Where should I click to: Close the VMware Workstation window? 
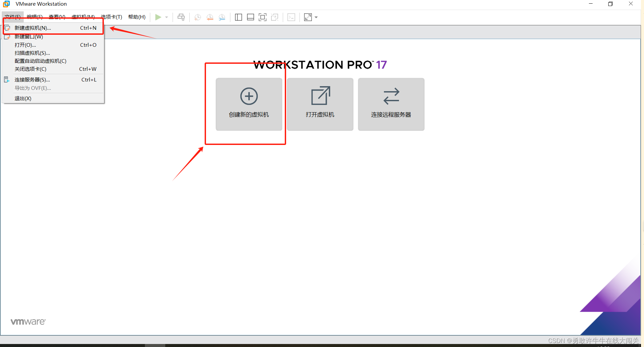point(631,4)
